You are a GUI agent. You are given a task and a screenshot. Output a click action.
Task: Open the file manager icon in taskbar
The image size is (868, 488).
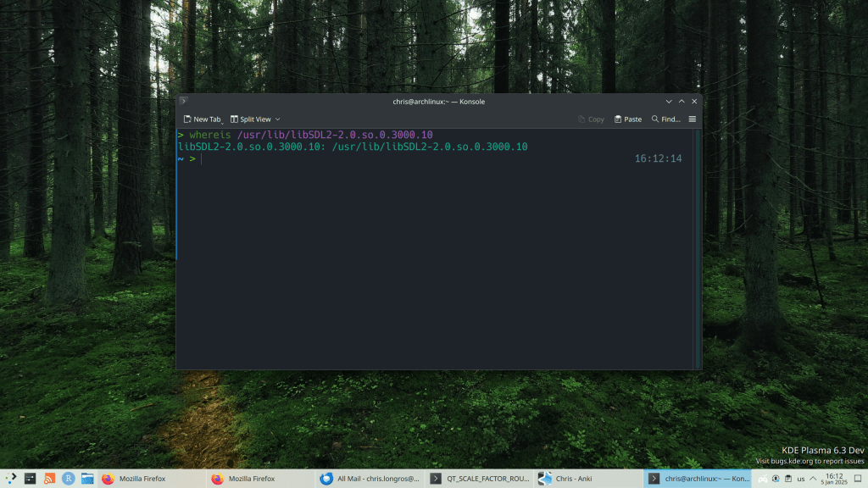coord(87,479)
